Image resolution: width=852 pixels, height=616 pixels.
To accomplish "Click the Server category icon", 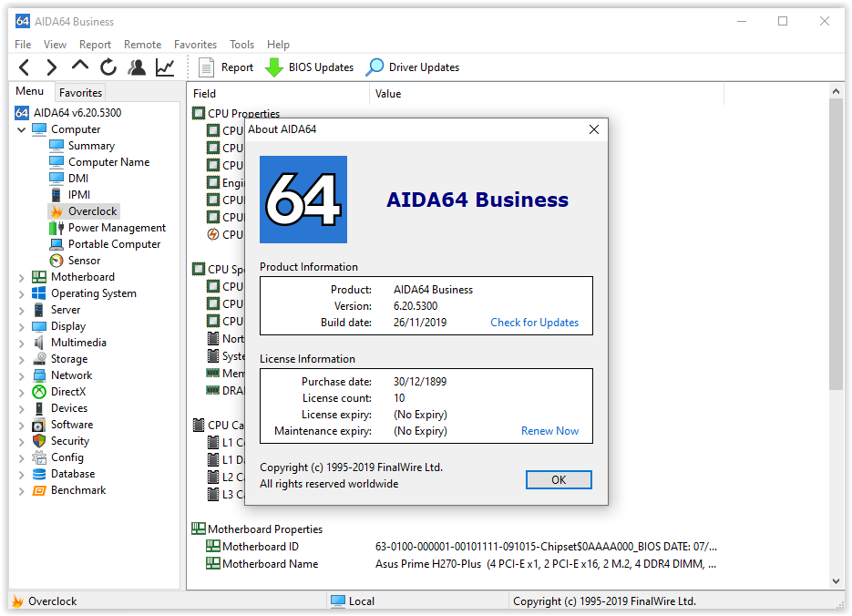I will tap(39, 310).
